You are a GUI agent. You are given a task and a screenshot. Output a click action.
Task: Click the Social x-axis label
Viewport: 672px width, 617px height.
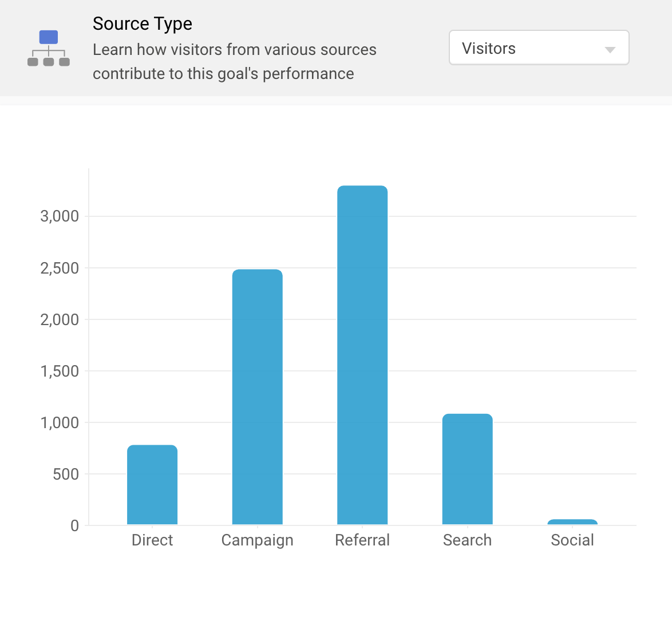coord(572,540)
